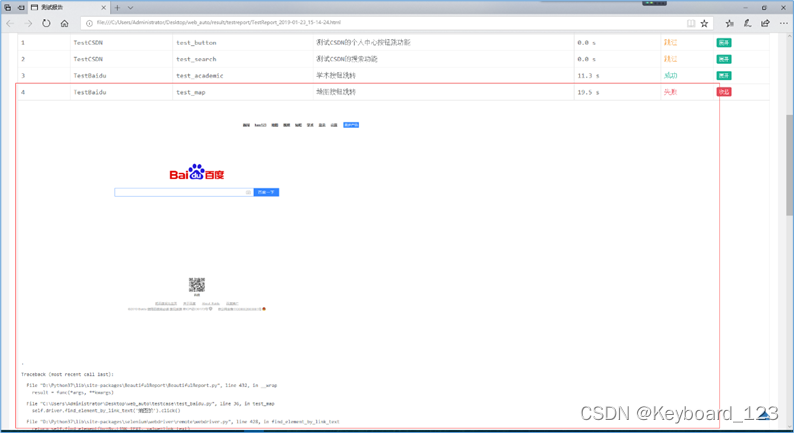Image resolution: width=794 pixels, height=433 pixels.
Task: Click row number 4 cell
Action: pos(23,92)
